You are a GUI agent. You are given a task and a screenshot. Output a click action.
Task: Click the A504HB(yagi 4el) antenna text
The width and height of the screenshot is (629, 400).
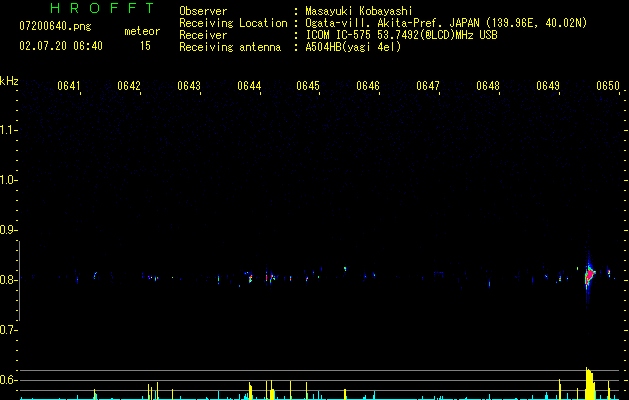tap(353, 47)
